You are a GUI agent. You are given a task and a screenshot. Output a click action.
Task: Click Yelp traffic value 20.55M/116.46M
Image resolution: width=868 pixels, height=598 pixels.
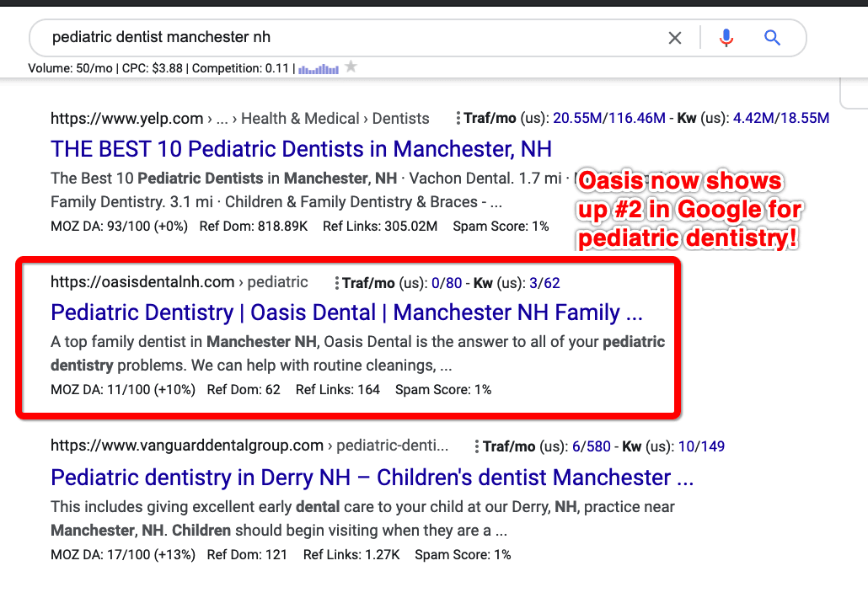tap(609, 119)
